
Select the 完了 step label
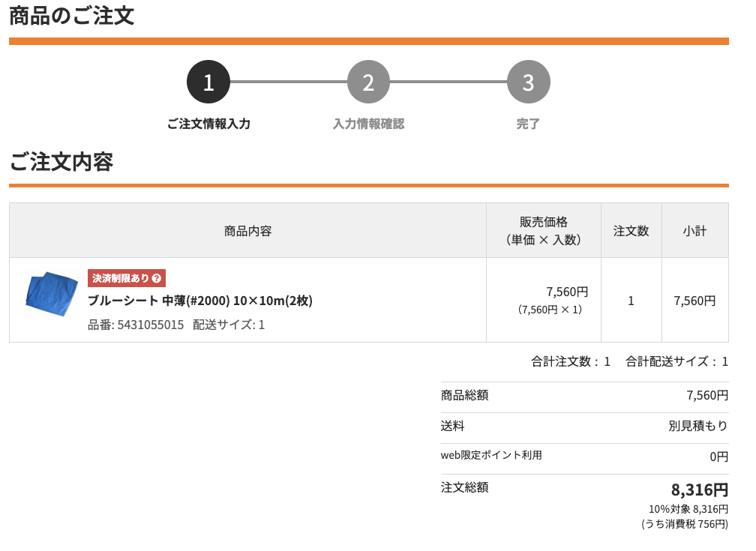(528, 124)
